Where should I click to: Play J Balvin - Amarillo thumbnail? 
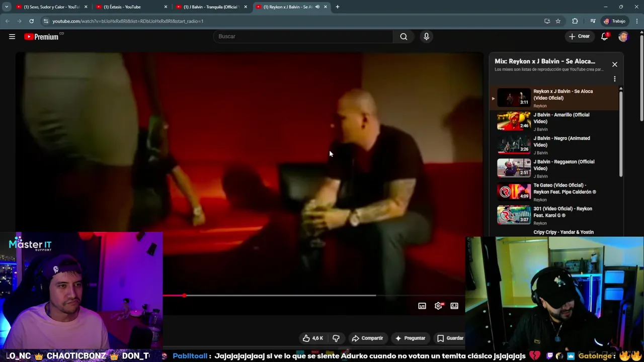(514, 121)
